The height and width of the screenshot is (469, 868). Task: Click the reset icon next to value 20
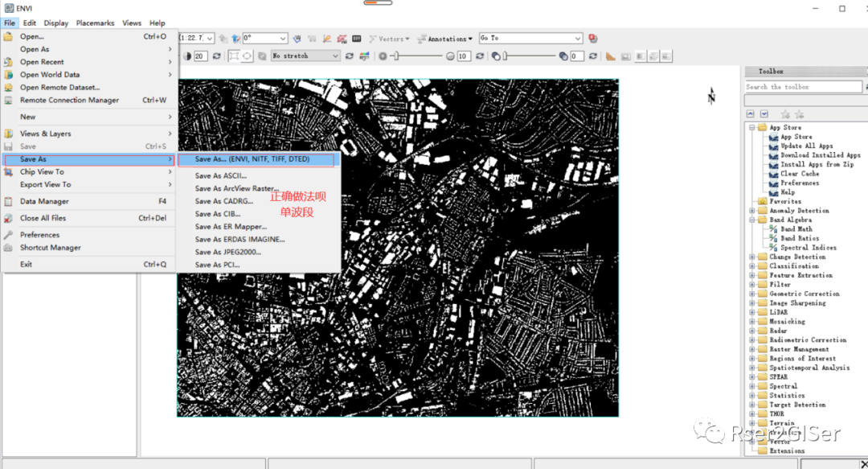click(216, 56)
